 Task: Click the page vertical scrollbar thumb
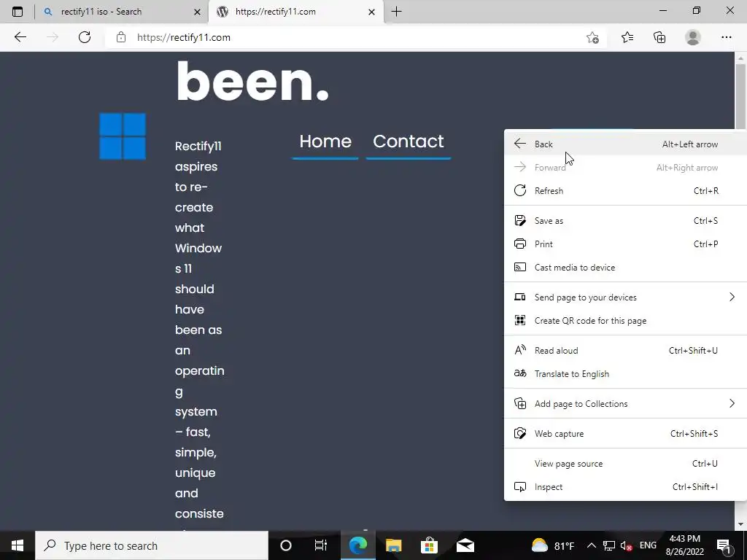pos(740,96)
